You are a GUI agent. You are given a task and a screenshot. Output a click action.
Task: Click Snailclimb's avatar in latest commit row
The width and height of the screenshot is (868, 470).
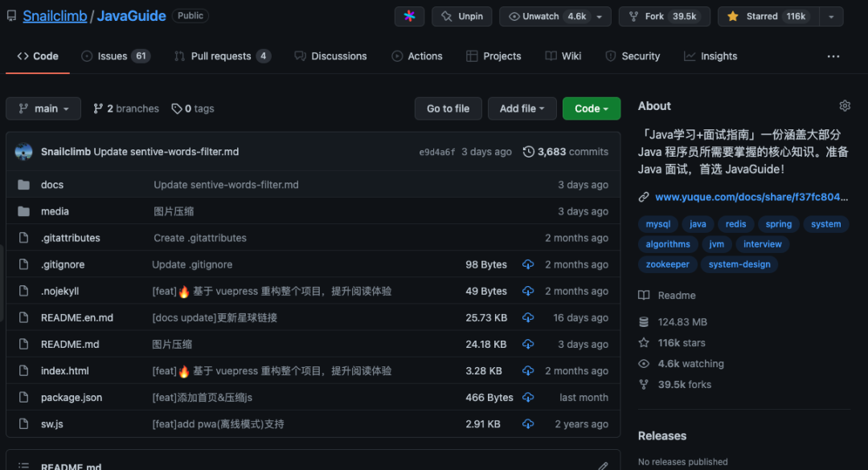tap(24, 152)
